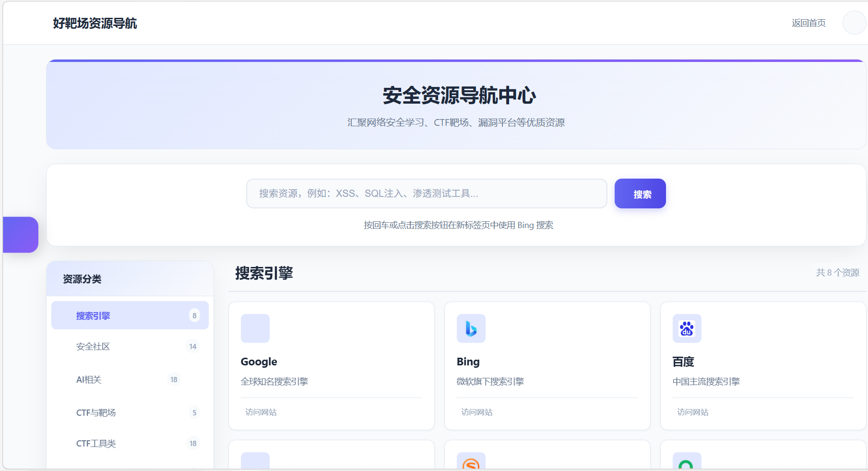Click the 资源分类 sidebar heading
This screenshot has width=868, height=471.
(x=82, y=279)
